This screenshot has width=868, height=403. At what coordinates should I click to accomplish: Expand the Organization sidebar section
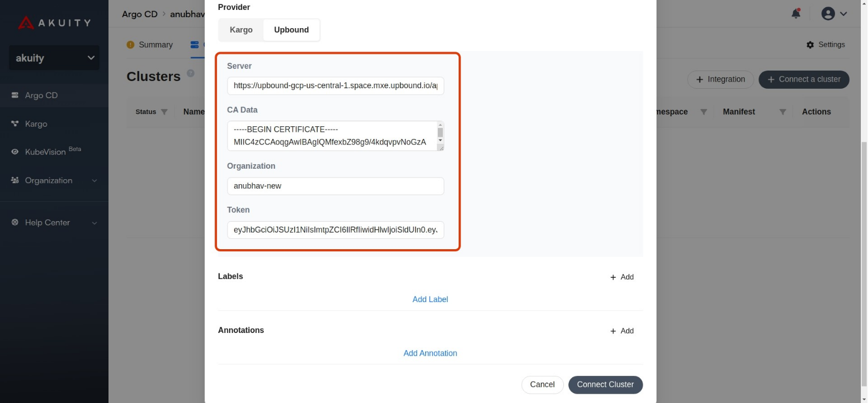[x=94, y=181]
